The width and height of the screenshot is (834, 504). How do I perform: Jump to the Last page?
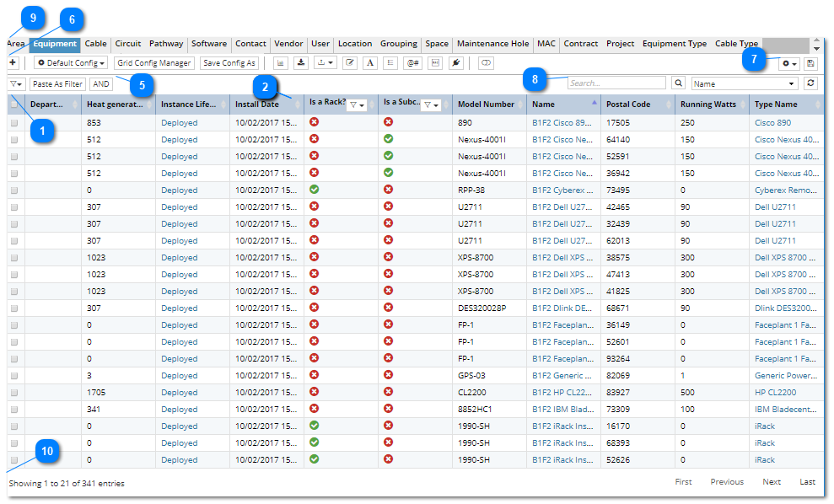[807, 482]
